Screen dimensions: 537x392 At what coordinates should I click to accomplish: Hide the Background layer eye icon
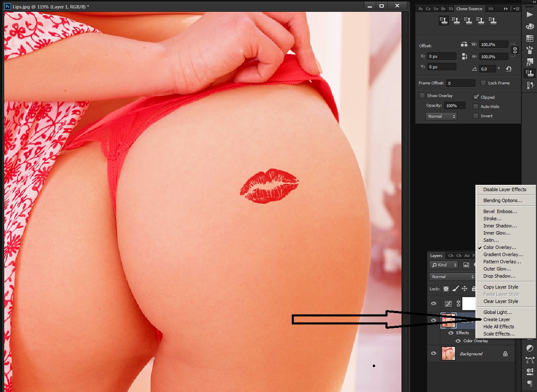[434, 354]
